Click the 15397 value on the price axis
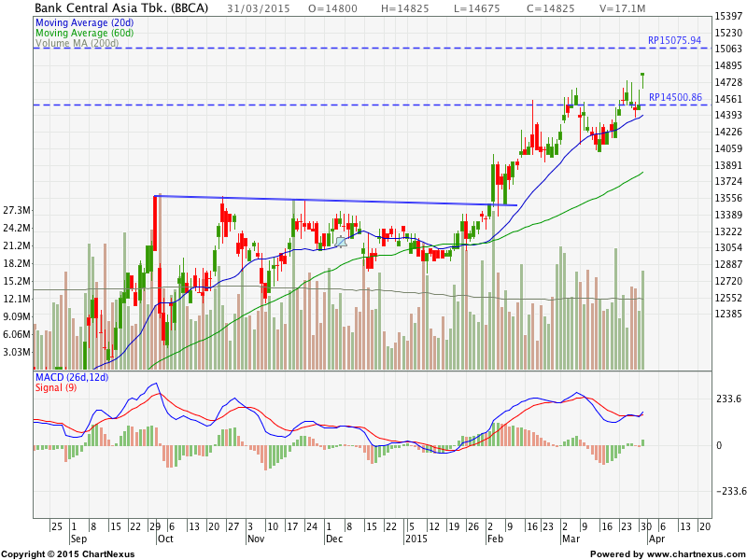 tap(730, 17)
